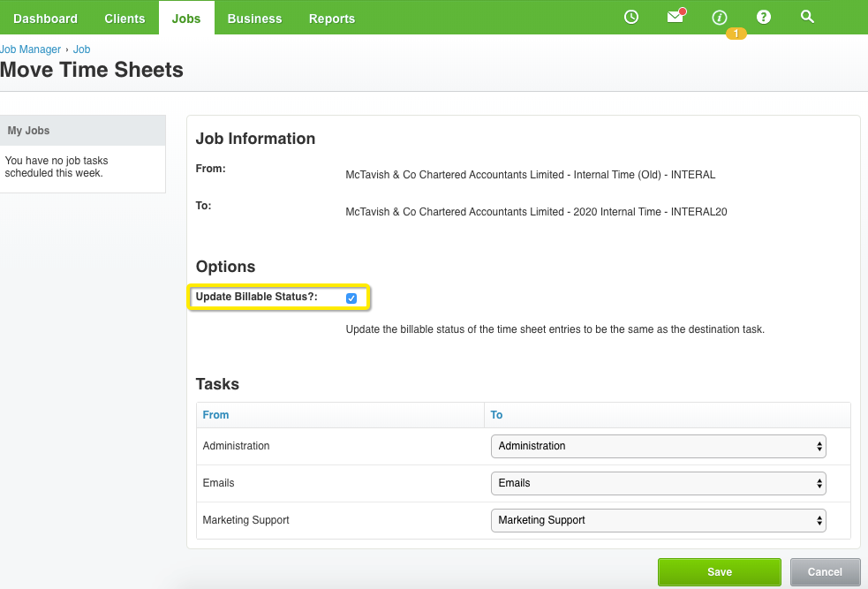868x589 pixels.
Task: Follow the Job breadcrumb link
Action: (x=81, y=49)
